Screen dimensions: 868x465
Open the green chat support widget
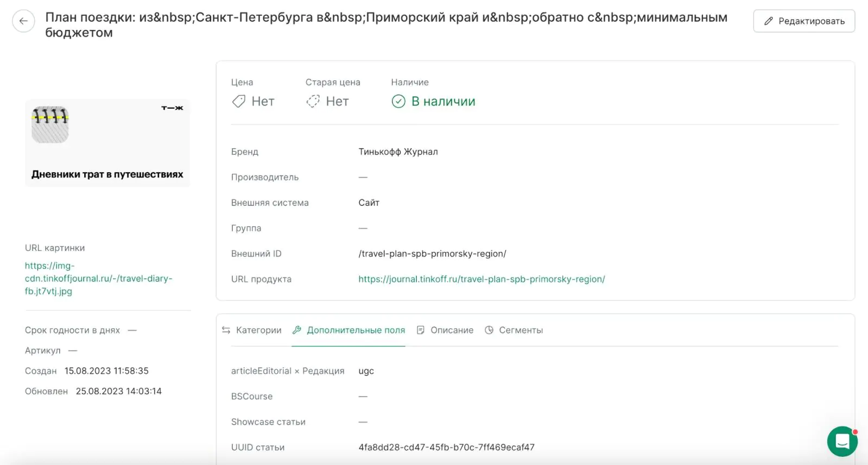pos(842,441)
